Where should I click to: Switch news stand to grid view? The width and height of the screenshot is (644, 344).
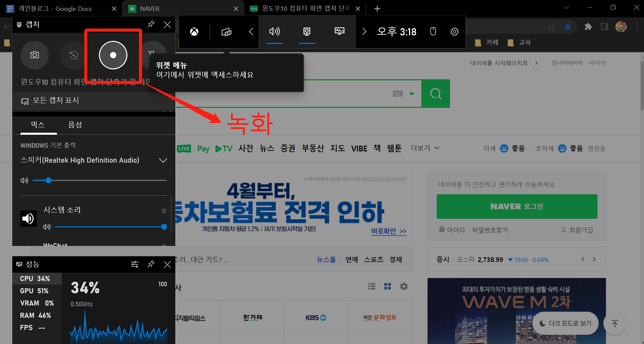click(387, 286)
